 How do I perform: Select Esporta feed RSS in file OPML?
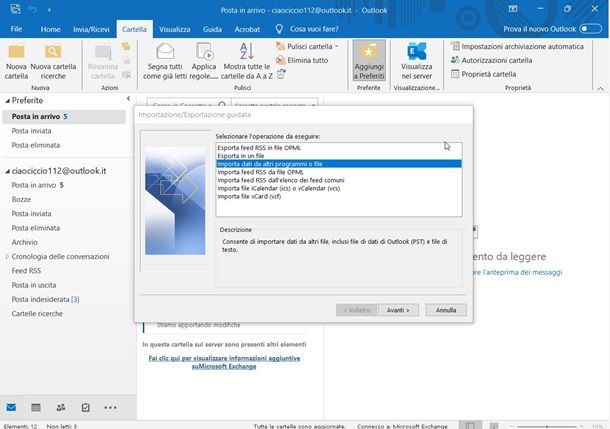point(338,147)
